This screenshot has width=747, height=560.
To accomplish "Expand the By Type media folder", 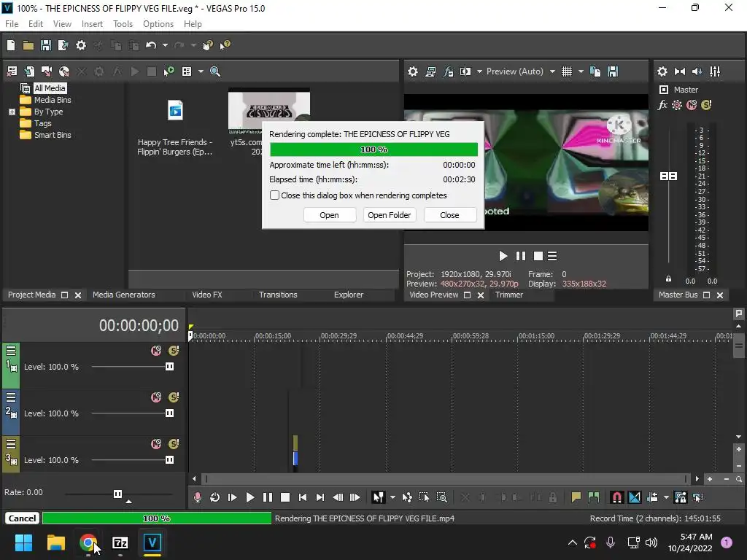I will pyautogui.click(x=12, y=112).
